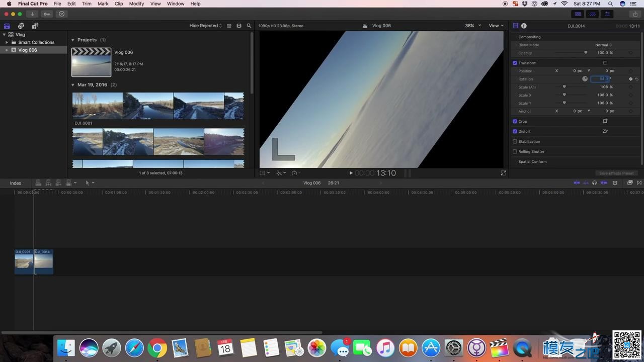Reset the Rotation parameter arrow
This screenshot has width=644, height=362.
point(636,79)
